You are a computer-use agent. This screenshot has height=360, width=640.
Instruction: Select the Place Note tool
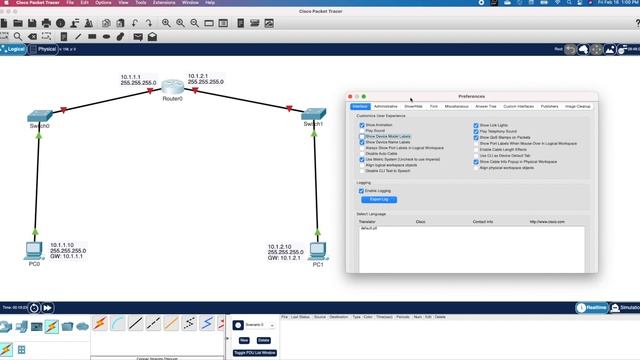[x=64, y=37]
